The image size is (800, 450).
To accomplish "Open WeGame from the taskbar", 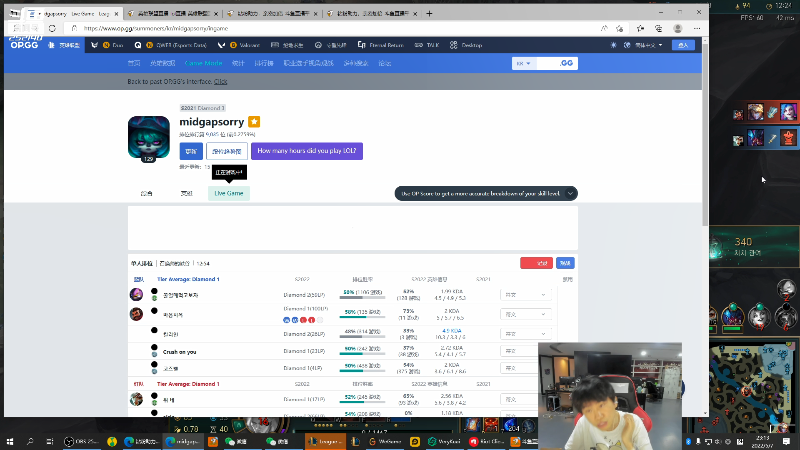I will (386, 441).
